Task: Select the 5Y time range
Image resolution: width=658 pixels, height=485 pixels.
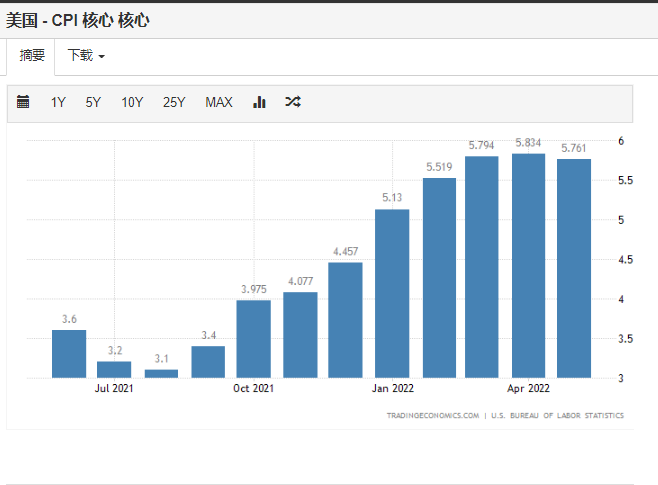Action: click(x=93, y=102)
